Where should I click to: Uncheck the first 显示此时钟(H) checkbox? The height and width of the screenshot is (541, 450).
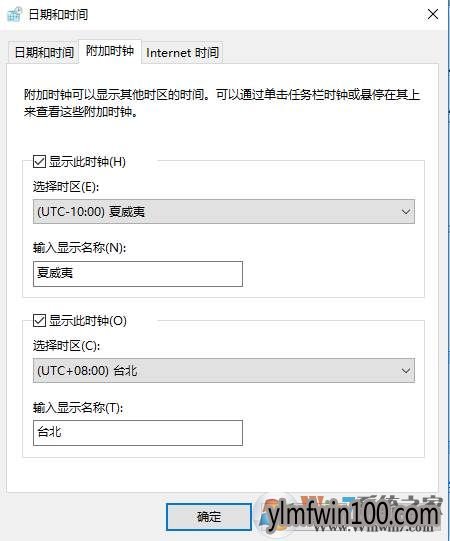coord(39,161)
